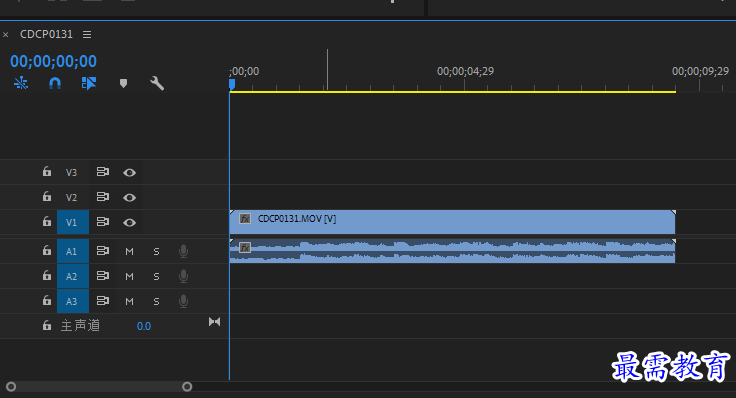Image resolution: width=736 pixels, height=398 pixels.
Task: Open the CDCP0131 sequence panel menu
Action: [x=87, y=34]
